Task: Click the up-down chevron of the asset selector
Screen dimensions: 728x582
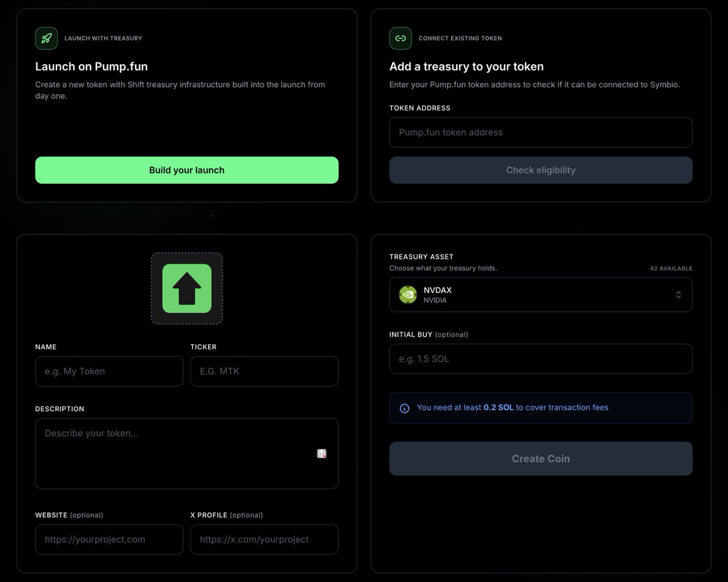Action: 678,295
